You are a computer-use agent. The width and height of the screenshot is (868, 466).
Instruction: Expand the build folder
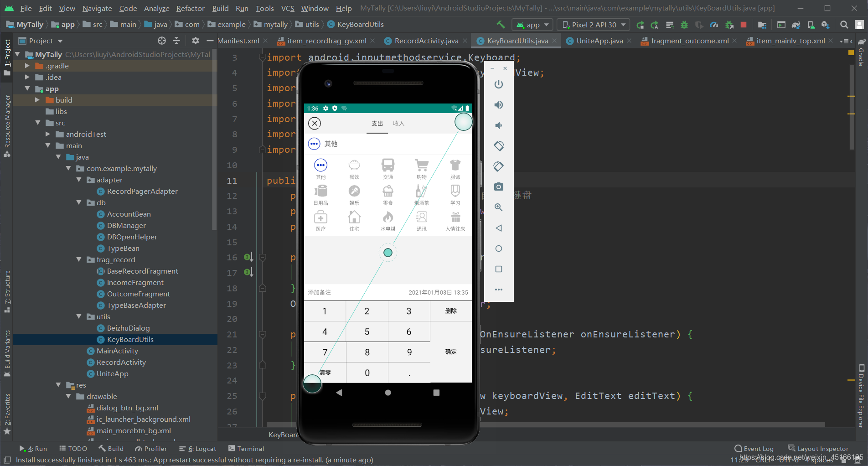pos(37,100)
